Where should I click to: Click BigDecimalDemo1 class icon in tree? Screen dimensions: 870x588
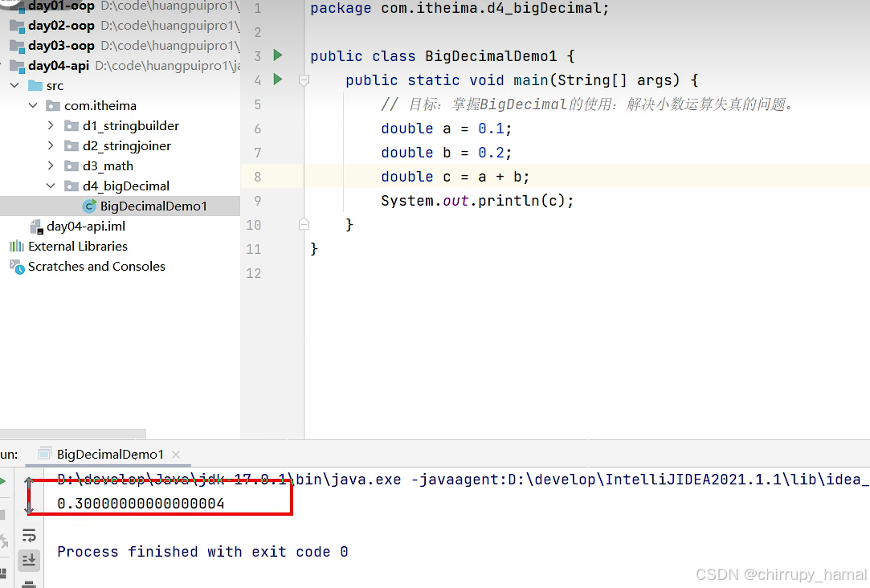[89, 206]
